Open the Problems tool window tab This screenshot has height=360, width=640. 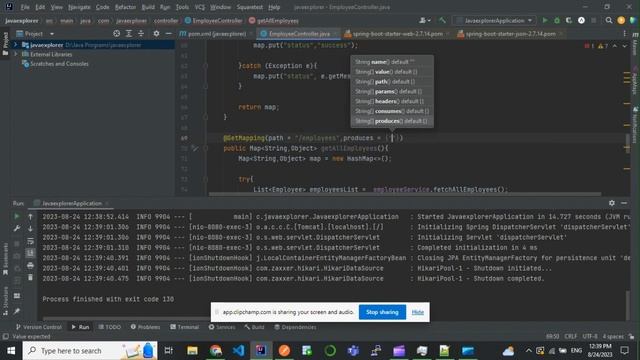coord(145,327)
